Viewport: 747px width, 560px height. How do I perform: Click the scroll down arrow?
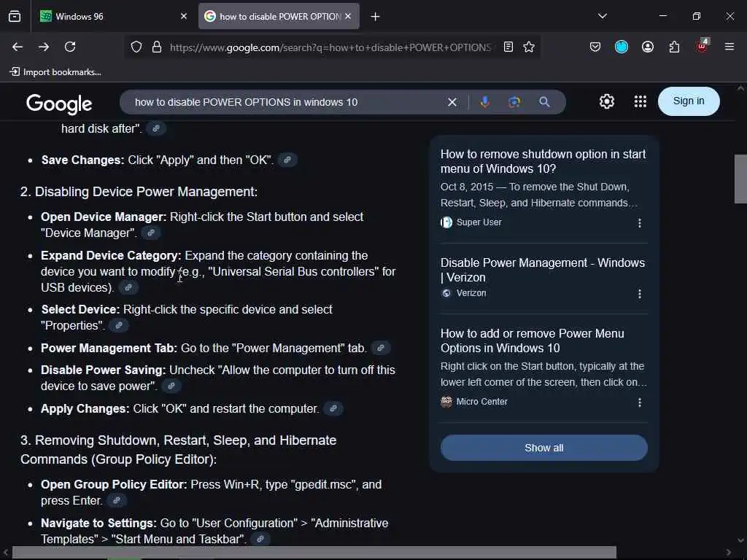click(740, 540)
